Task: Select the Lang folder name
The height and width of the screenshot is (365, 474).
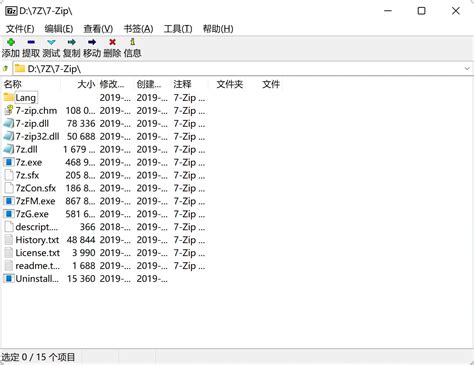Action: pos(26,98)
